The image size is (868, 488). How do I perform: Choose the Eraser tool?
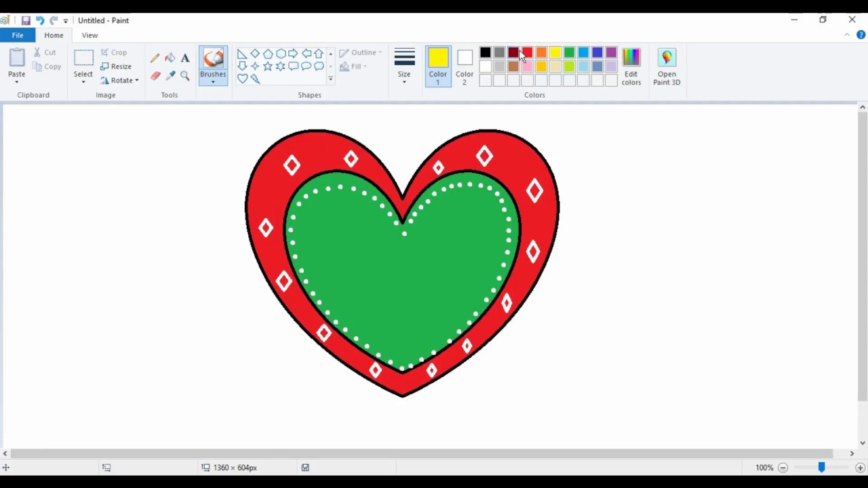[x=155, y=76]
